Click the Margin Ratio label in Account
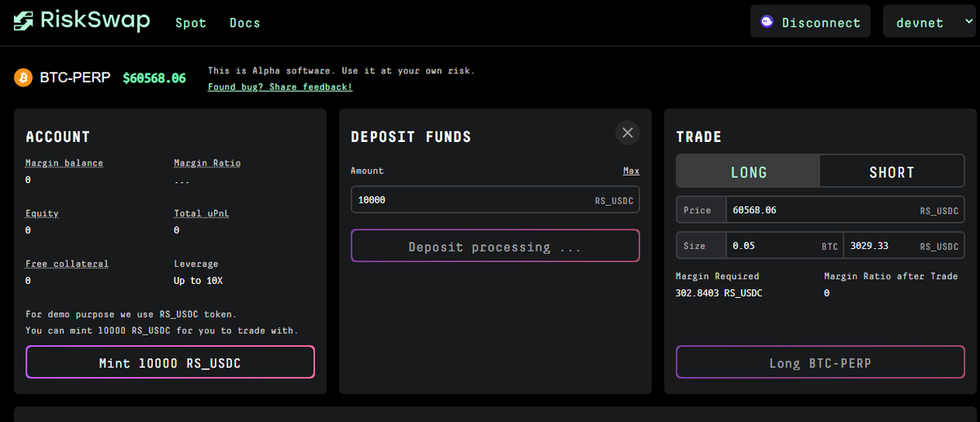Image resolution: width=980 pixels, height=422 pixels. 207,162
